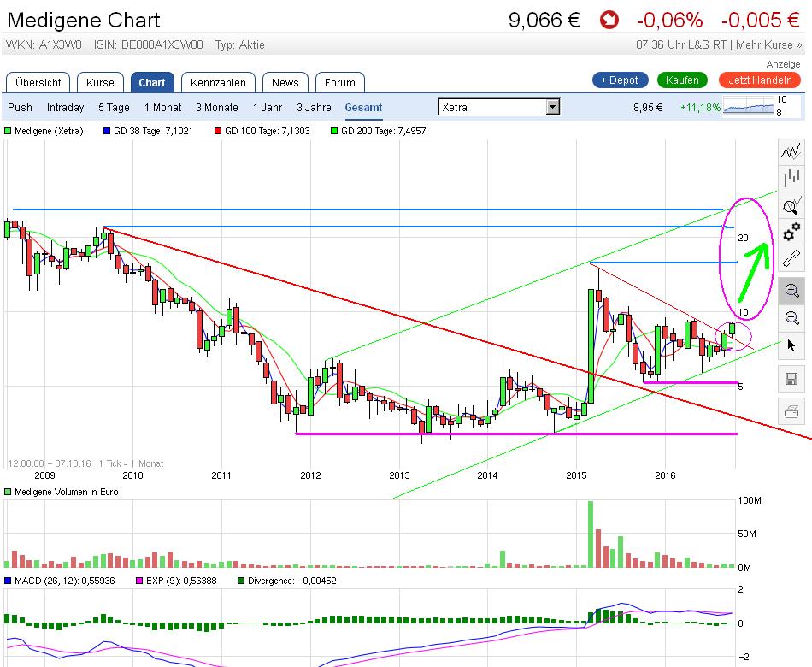
Task: Open the chart indicators analysis icon
Action: click(x=791, y=206)
